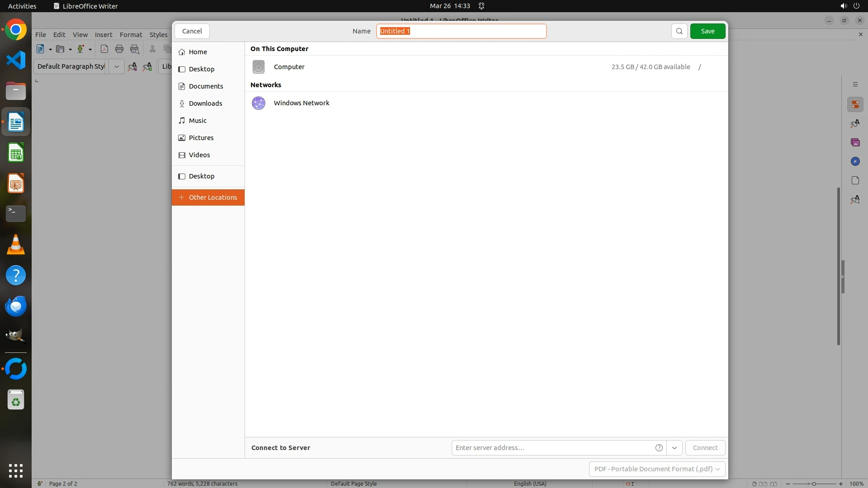The height and width of the screenshot is (488, 868).
Task: Click the search icon in save dialog
Action: (679, 31)
